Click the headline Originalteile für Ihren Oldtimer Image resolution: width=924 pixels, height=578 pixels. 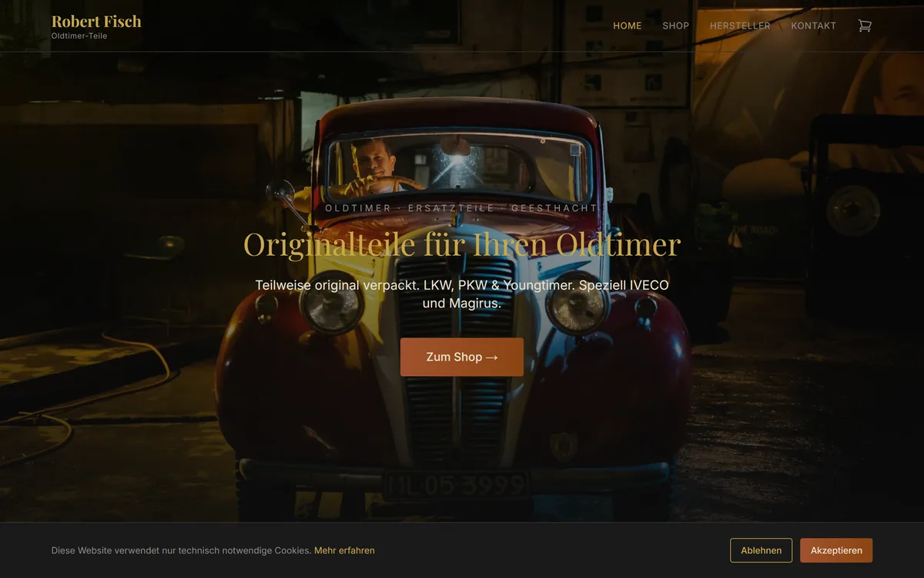(462, 244)
